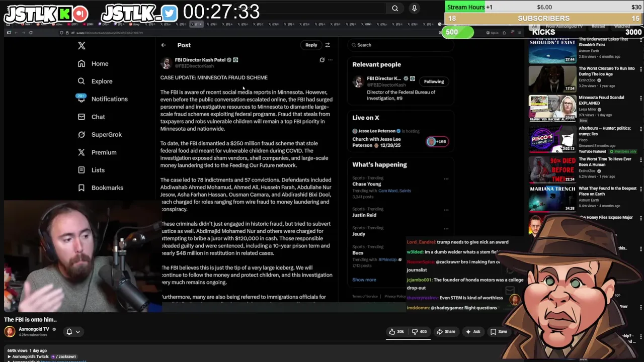
Task: Go back using the Post back arrow
Action: (164, 45)
